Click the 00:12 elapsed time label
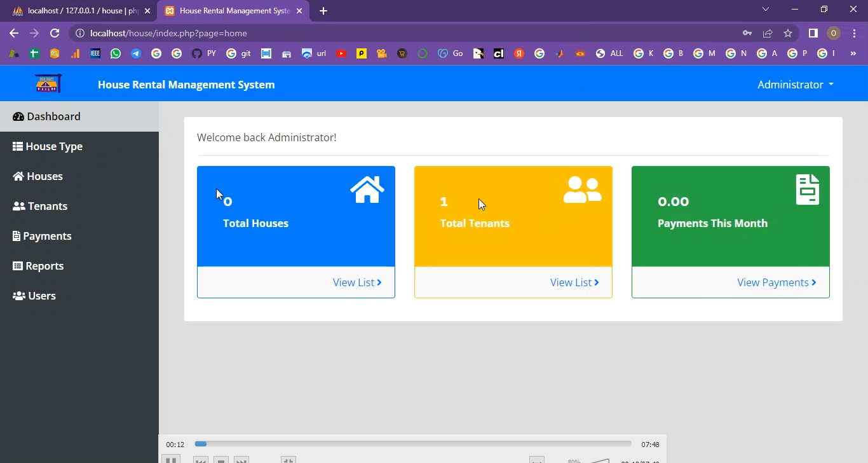Screen dimensions: 868x463 point(175,445)
